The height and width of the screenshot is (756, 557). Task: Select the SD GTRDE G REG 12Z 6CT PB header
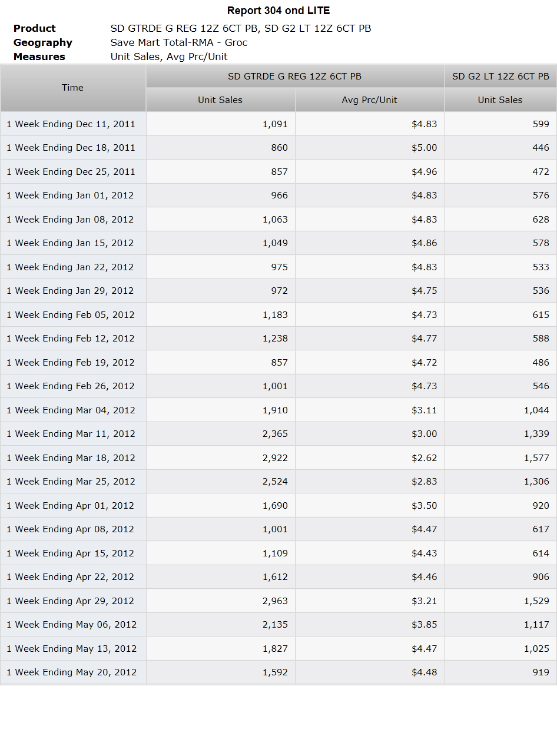pyautogui.click(x=295, y=76)
